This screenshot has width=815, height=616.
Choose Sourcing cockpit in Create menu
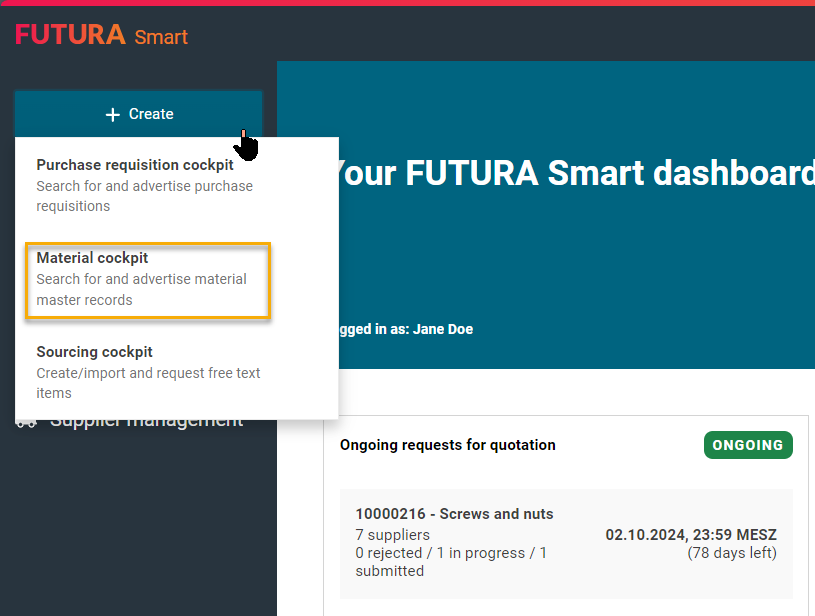click(94, 352)
